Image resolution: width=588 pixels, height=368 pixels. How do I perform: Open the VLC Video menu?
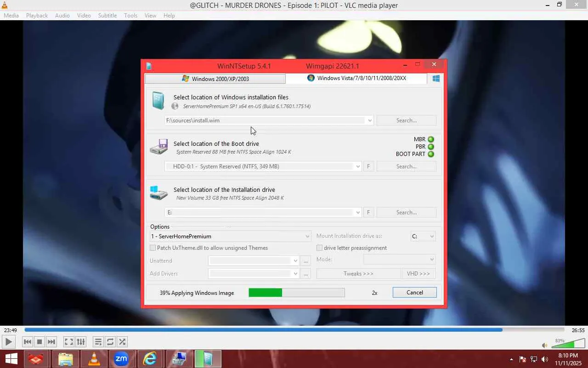click(84, 16)
